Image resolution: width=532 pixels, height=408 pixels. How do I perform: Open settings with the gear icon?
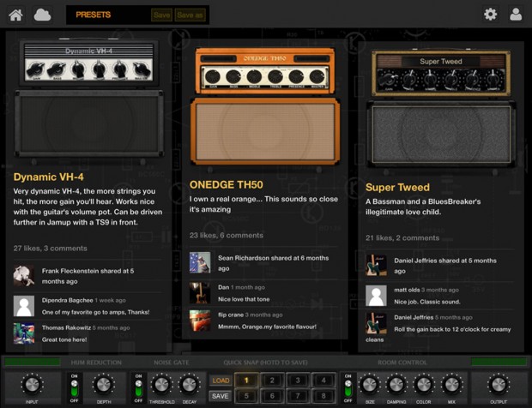point(490,14)
